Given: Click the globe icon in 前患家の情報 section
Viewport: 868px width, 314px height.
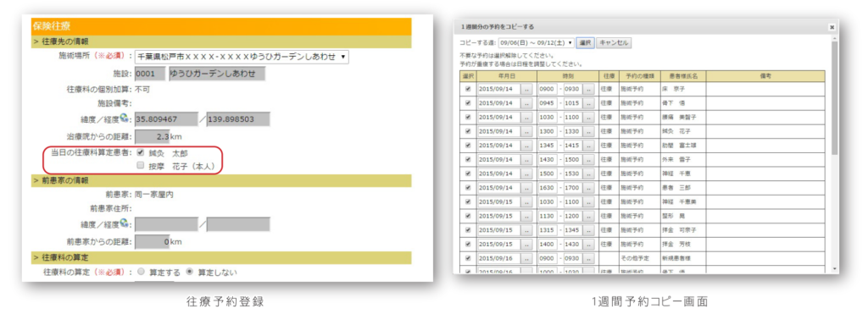Looking at the screenshot, I should tap(125, 223).
